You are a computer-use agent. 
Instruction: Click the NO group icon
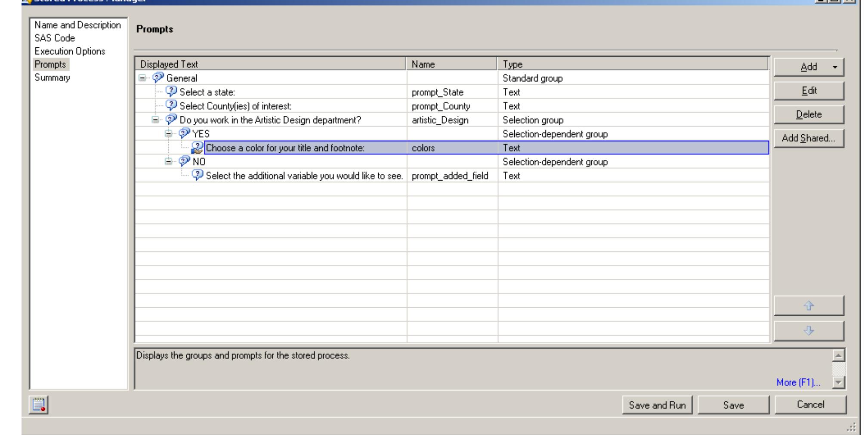(x=185, y=161)
